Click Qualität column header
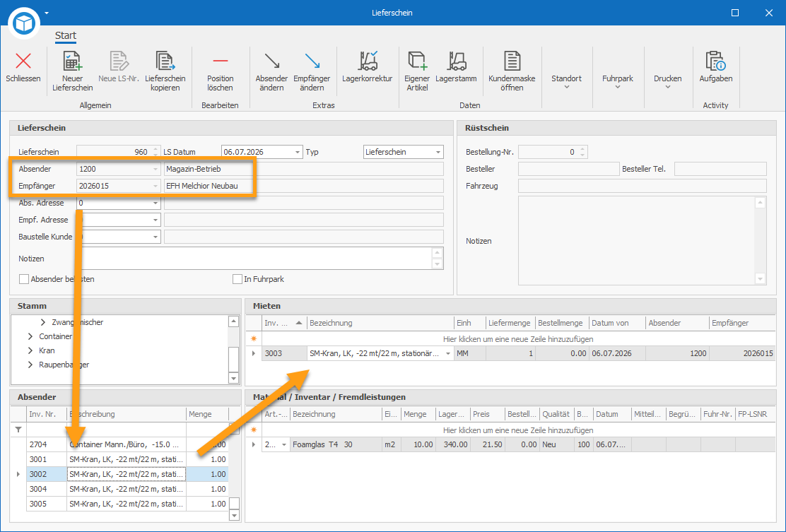This screenshot has height=532, width=786. pos(556,414)
